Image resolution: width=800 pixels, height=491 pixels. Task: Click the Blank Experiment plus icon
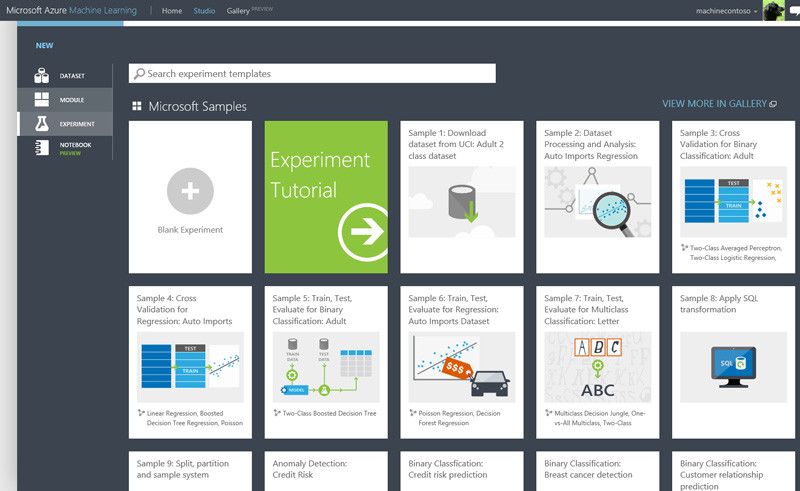190,191
